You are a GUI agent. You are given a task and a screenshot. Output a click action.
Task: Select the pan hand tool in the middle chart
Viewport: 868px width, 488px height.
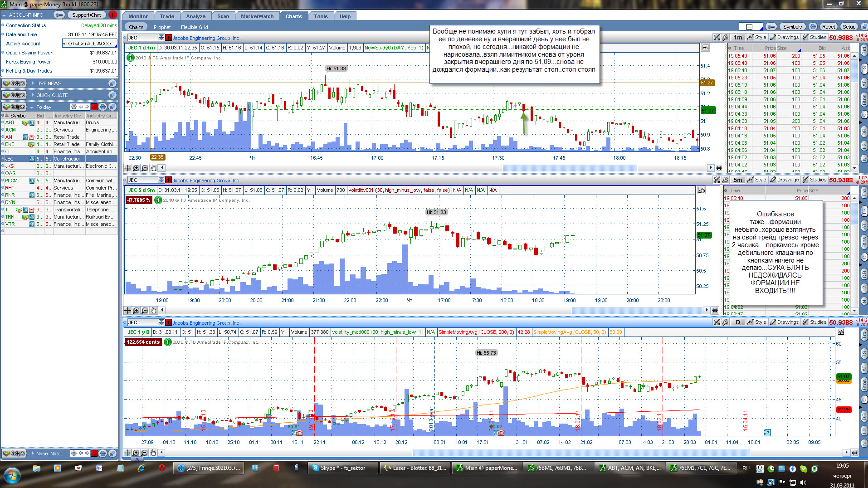[x=153, y=310]
